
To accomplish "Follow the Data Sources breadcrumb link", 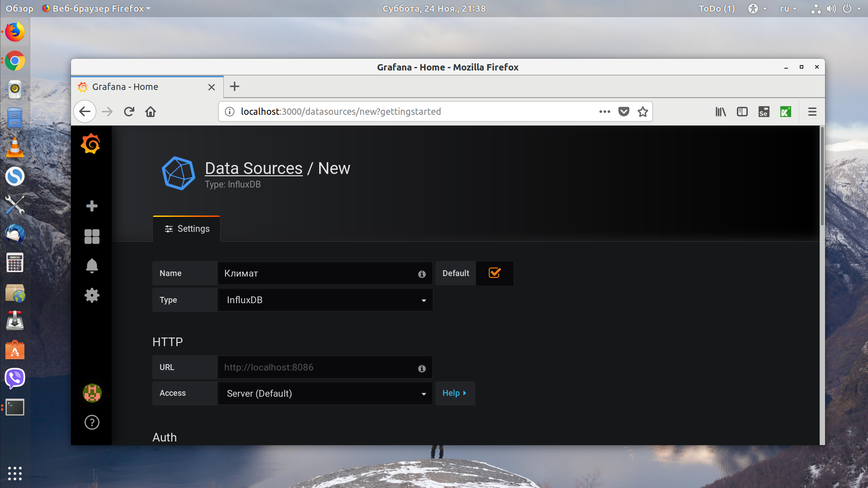I will pos(254,168).
